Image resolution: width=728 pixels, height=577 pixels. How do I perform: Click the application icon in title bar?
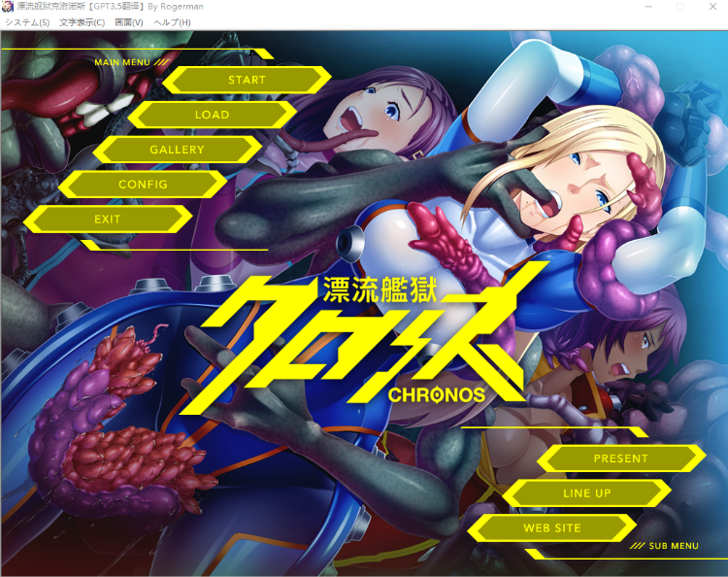(8, 7)
